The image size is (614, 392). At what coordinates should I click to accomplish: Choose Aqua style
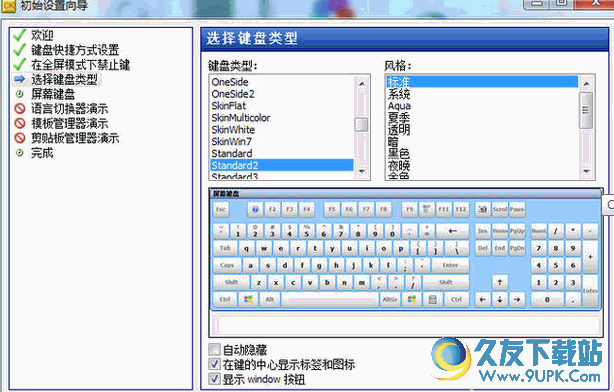pyautogui.click(x=482, y=106)
